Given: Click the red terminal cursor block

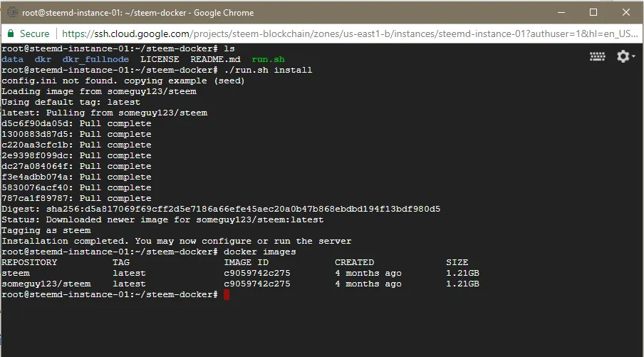Looking at the screenshot, I should 227,294.
